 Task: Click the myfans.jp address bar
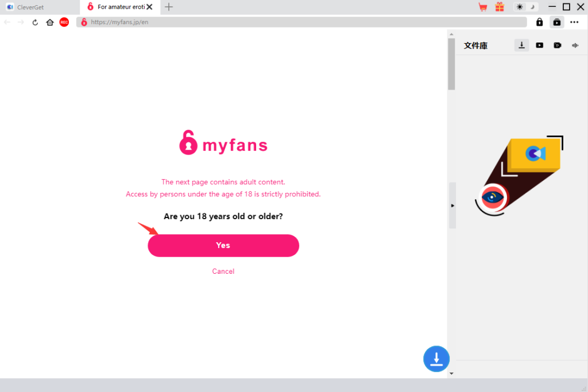click(301, 22)
